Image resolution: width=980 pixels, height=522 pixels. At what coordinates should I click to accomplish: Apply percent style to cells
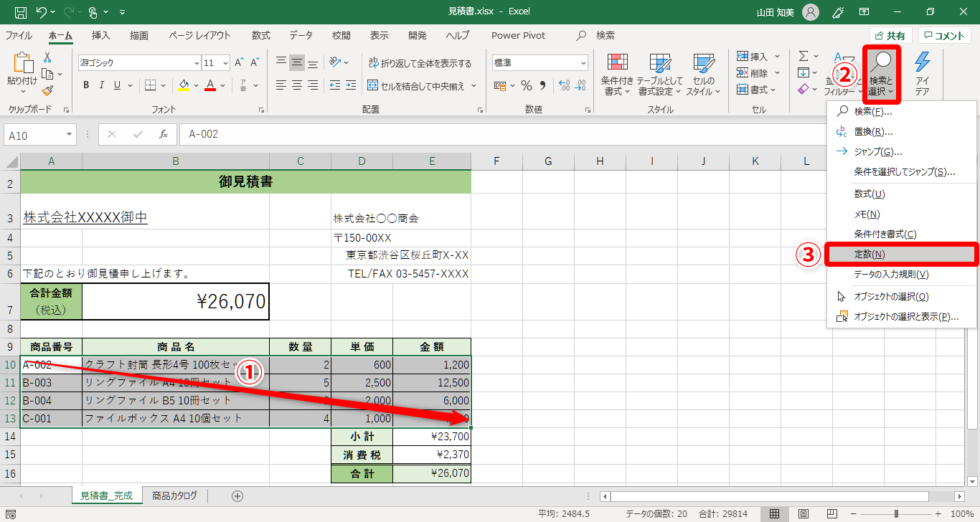[526, 86]
